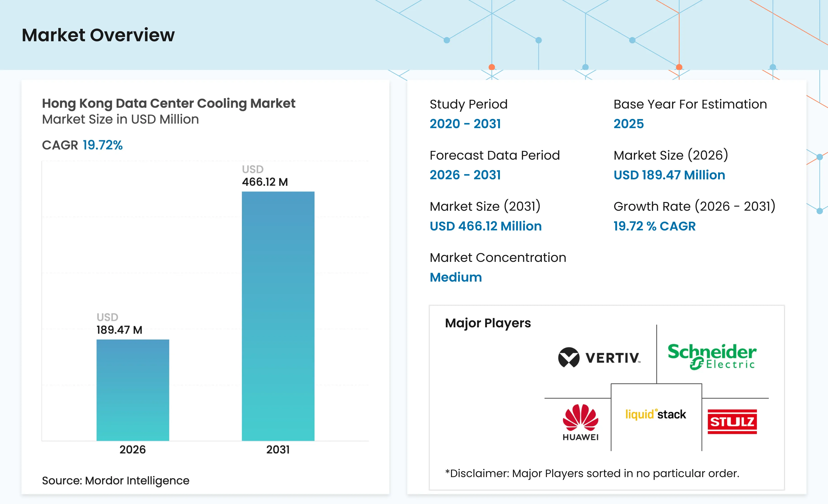This screenshot has height=504, width=828.
Task: Click the Vertiv logo
Action: click(x=599, y=358)
